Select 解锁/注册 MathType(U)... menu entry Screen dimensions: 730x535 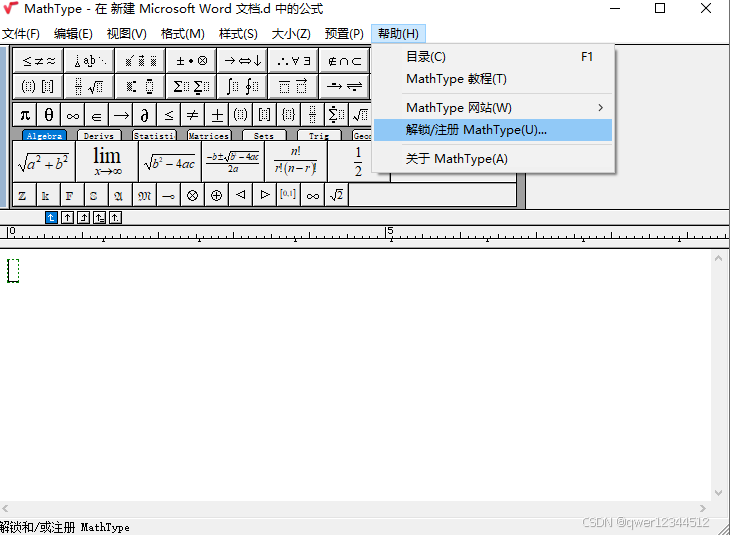pyautogui.click(x=493, y=130)
